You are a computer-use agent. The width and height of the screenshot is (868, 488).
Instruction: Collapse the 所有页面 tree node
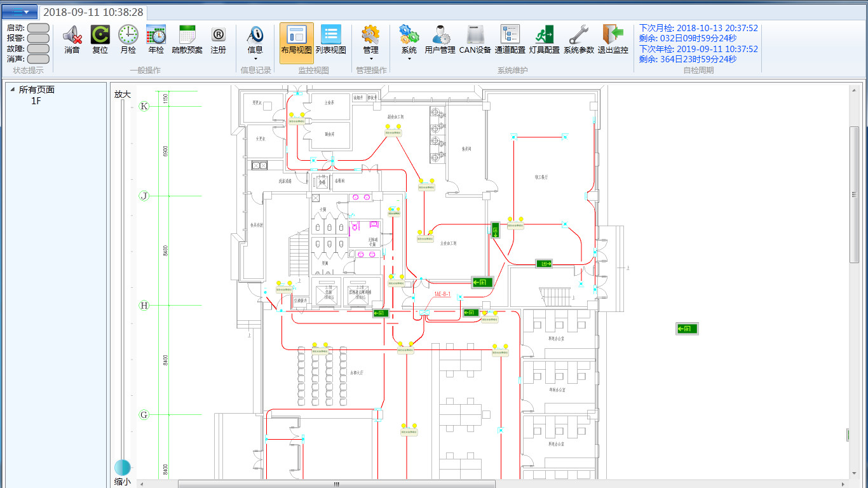(12, 90)
